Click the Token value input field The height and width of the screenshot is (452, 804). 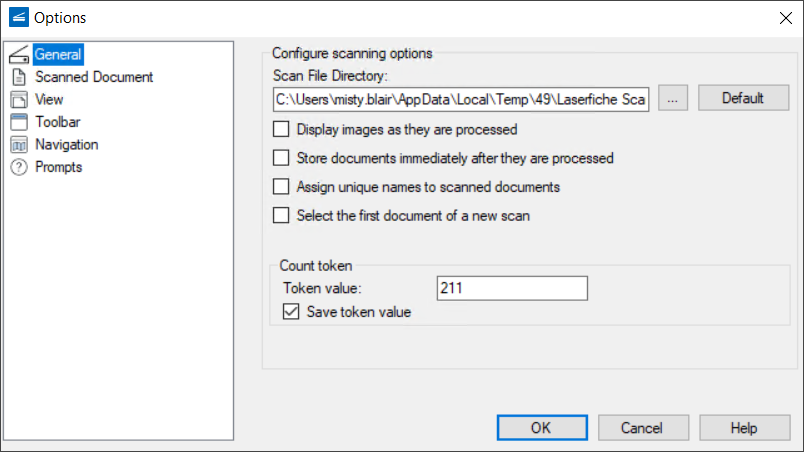511,288
